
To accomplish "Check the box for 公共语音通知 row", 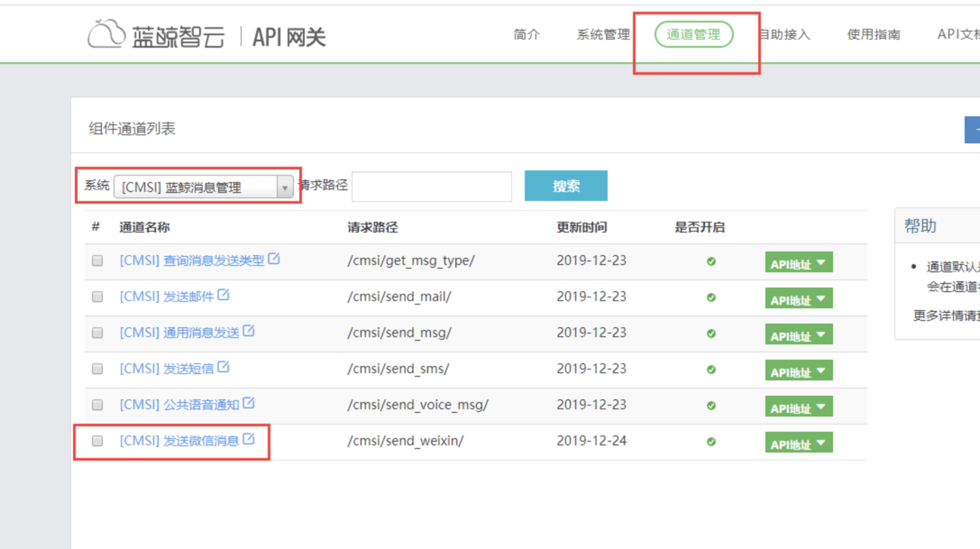I will [97, 405].
